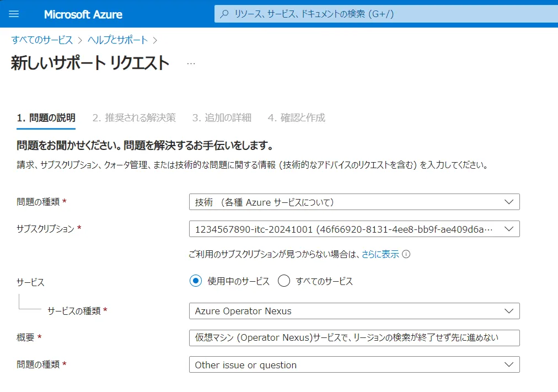558x392 pixels.
Task: Click the 概要 field label
Action: [25, 337]
